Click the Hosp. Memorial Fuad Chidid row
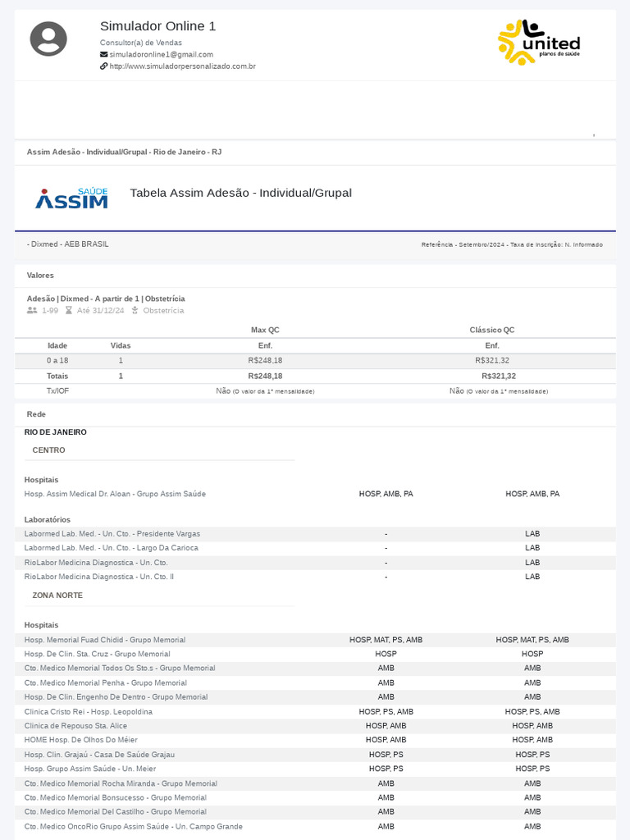630x840 pixels. click(x=105, y=640)
